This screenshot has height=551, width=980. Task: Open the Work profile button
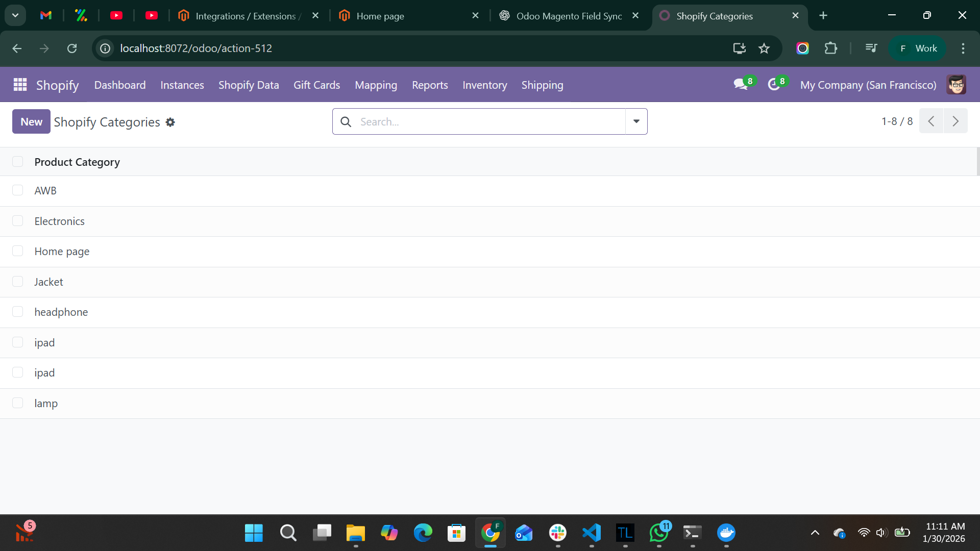(x=917, y=48)
